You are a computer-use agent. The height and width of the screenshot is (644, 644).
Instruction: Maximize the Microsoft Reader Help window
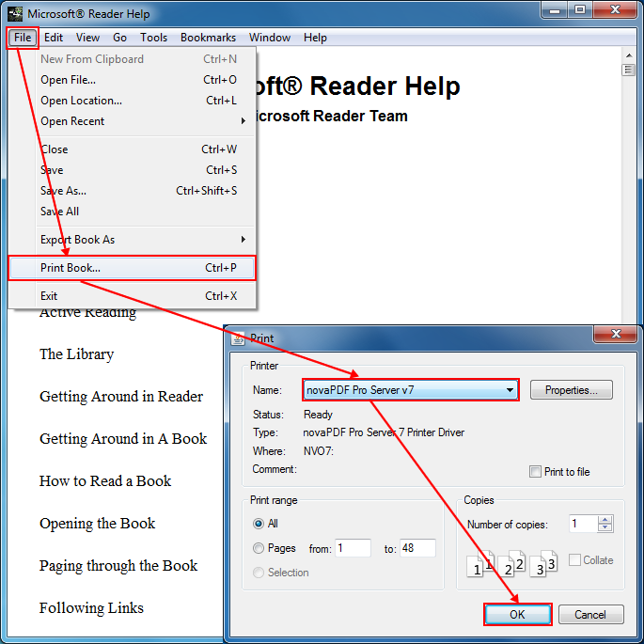click(x=580, y=9)
